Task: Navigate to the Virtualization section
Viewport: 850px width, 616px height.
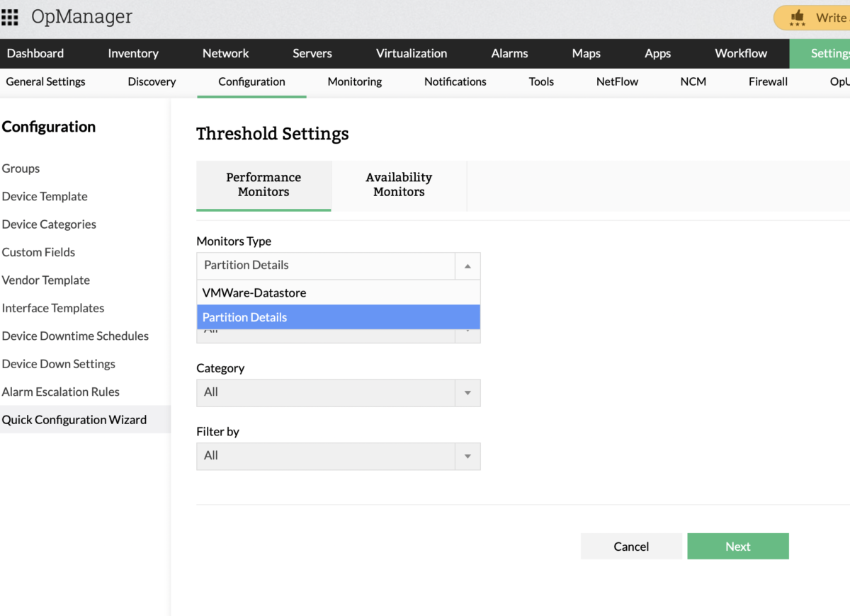Action: click(x=411, y=53)
